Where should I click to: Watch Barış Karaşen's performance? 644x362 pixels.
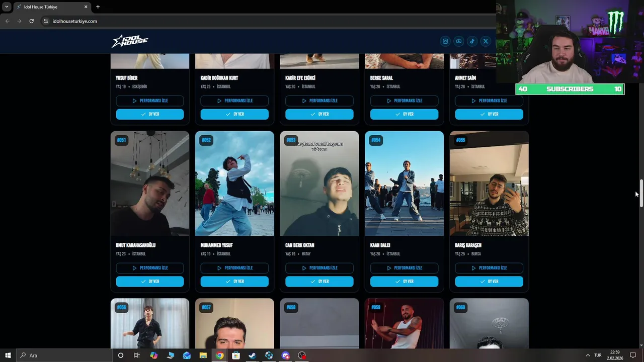click(489, 268)
